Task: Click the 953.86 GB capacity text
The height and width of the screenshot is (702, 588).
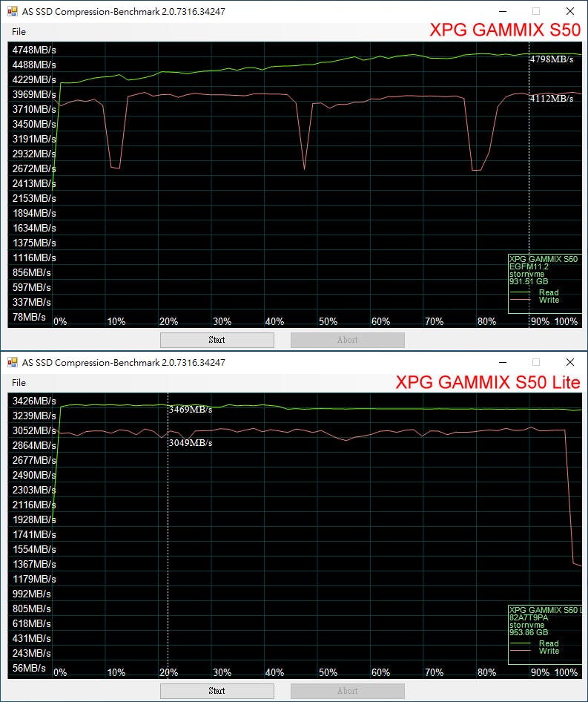Action: click(529, 632)
